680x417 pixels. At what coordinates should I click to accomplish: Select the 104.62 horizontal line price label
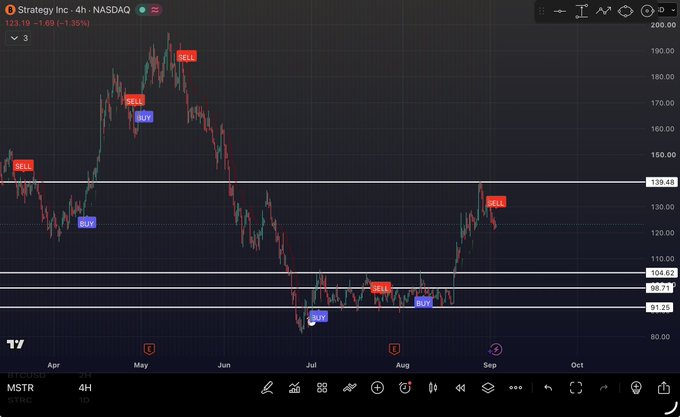click(x=662, y=273)
